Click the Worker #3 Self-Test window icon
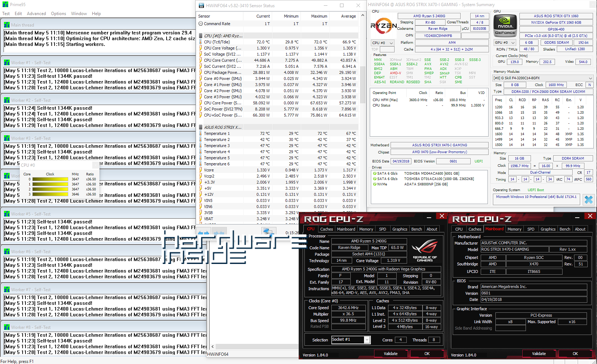597x364 pixels. [7, 138]
